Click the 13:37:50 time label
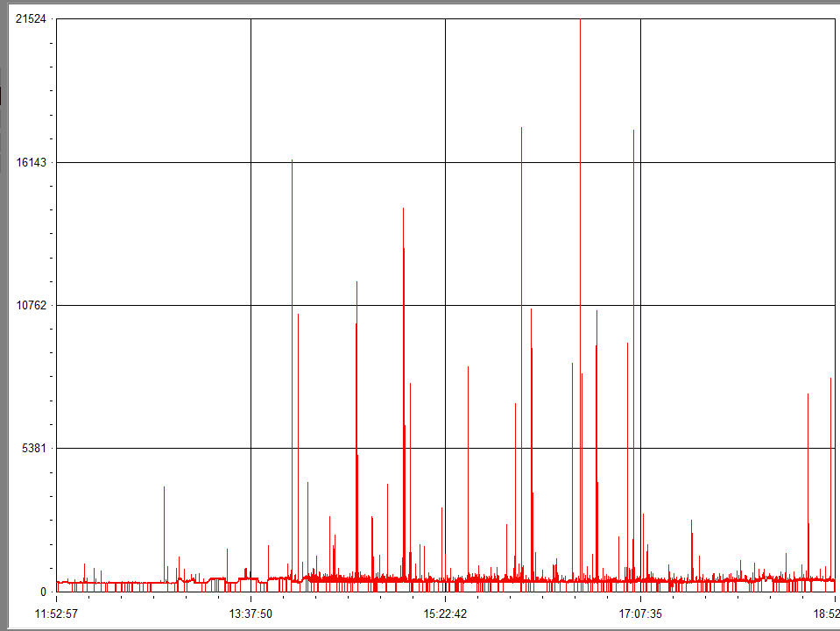The width and height of the screenshot is (840, 631). pyautogui.click(x=251, y=613)
